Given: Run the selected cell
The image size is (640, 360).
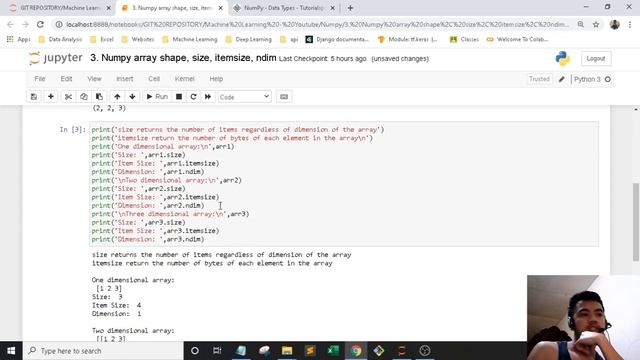Looking at the screenshot, I should tap(157, 97).
